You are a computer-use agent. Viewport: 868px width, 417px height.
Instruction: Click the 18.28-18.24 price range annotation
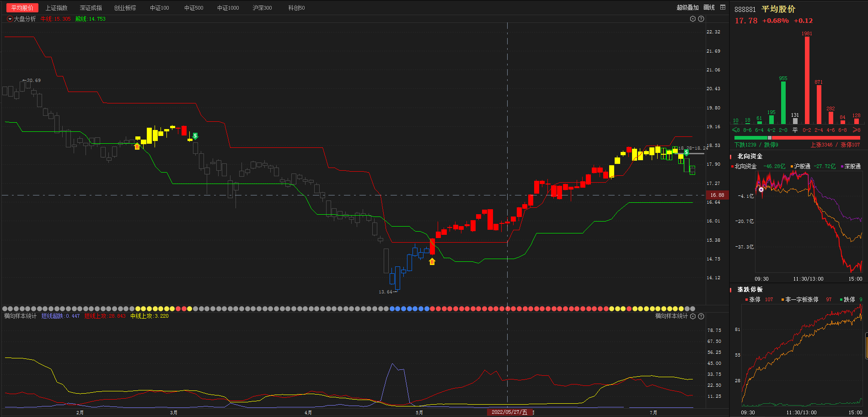pos(693,148)
